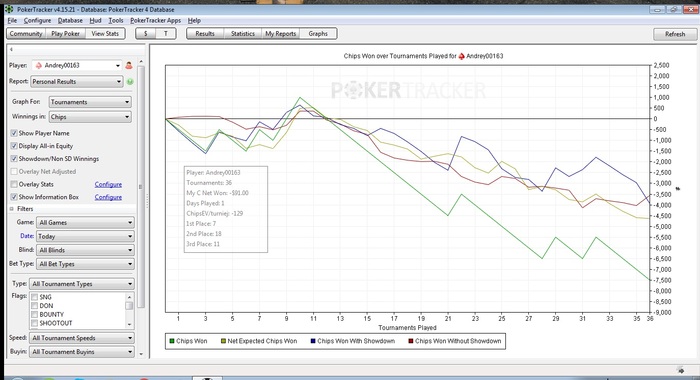Image resolution: width=700 pixels, height=380 pixels.
Task: Select the Graphs tab
Action: [318, 33]
